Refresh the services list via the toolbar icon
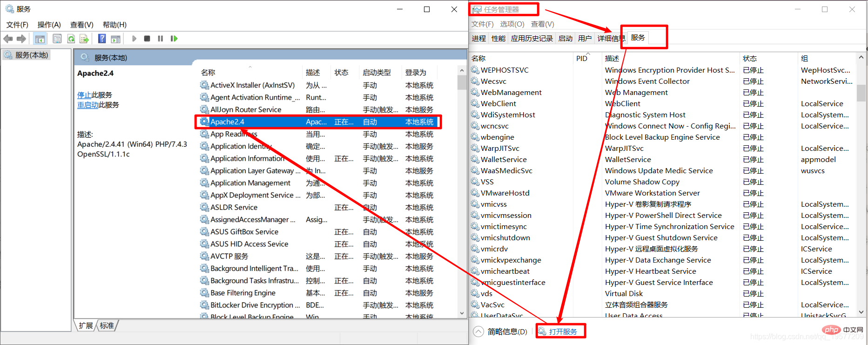The image size is (868, 345). coord(71,39)
